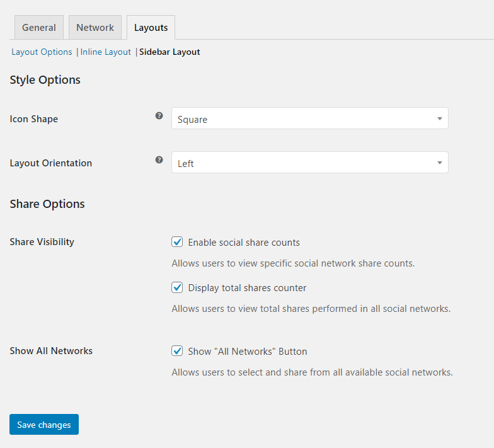494x448 pixels.
Task: Click the Show "All Networks" Button label text
Action: 247,352
